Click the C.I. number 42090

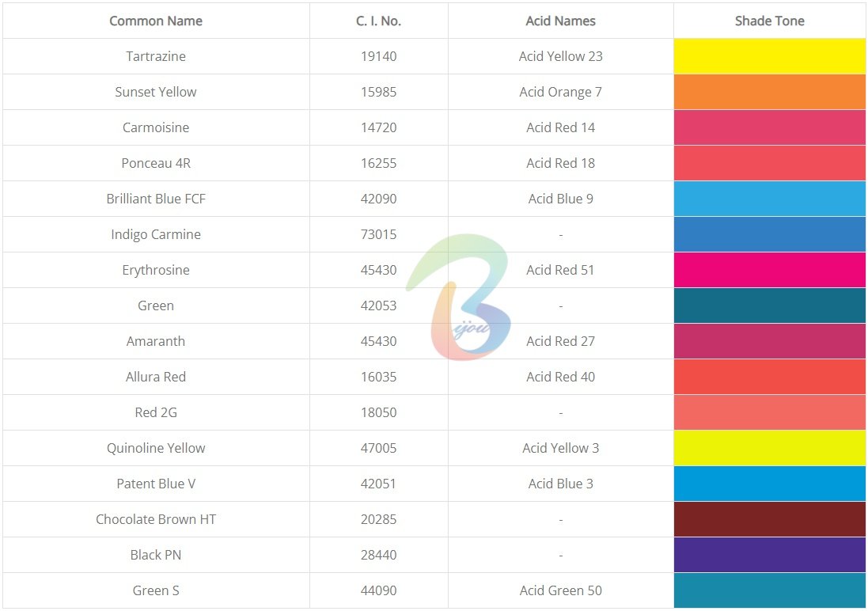coord(379,199)
